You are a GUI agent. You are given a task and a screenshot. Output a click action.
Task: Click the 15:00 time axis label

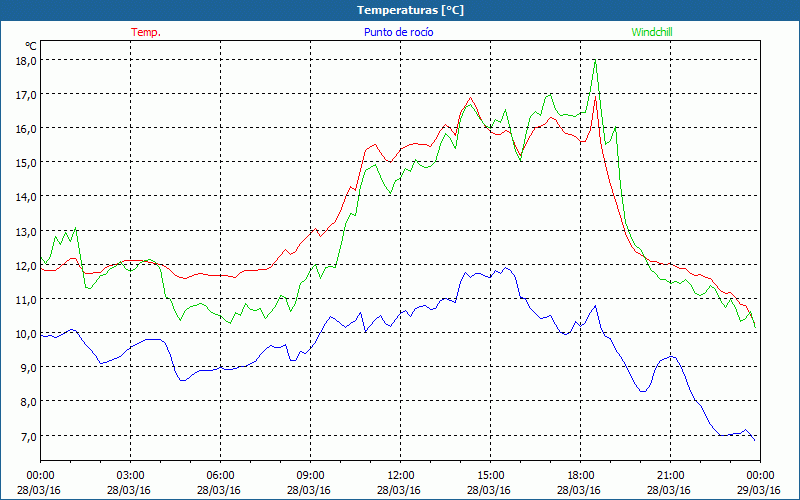490,476
